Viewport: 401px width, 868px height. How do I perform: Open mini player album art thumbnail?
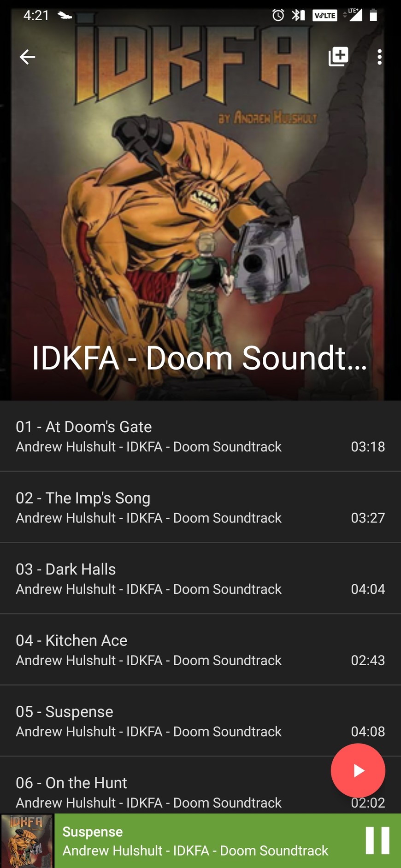(27, 841)
